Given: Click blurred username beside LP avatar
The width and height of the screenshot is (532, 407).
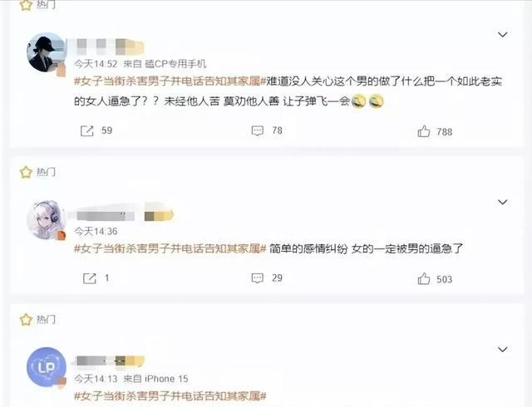Looking at the screenshot, I should click(109, 360).
